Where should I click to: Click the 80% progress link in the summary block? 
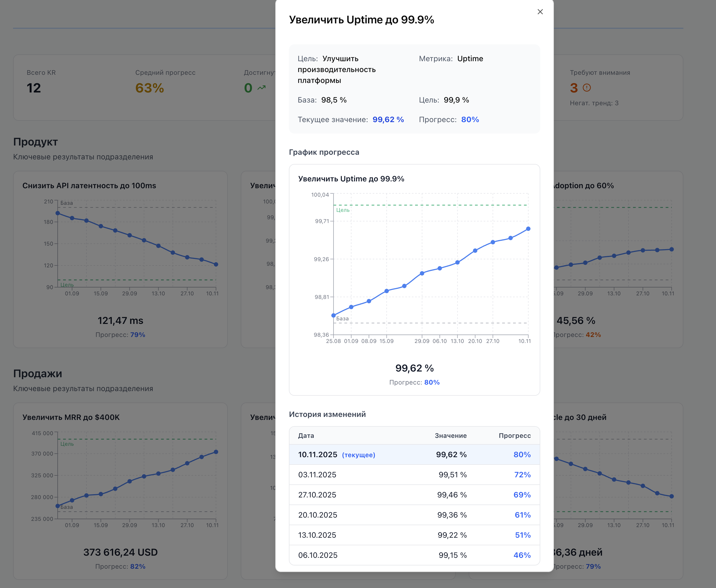[x=470, y=119]
